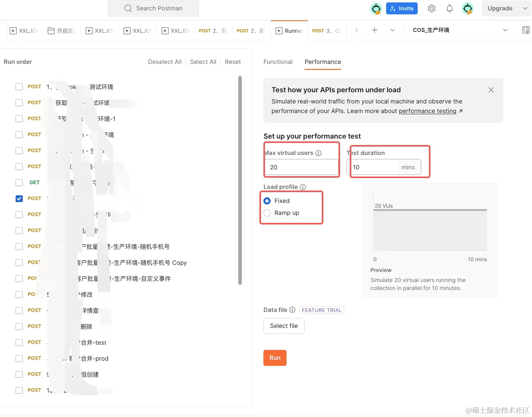Screen dimensions: 532x417
Task: Click Deselect All in Run order
Action: (x=165, y=62)
